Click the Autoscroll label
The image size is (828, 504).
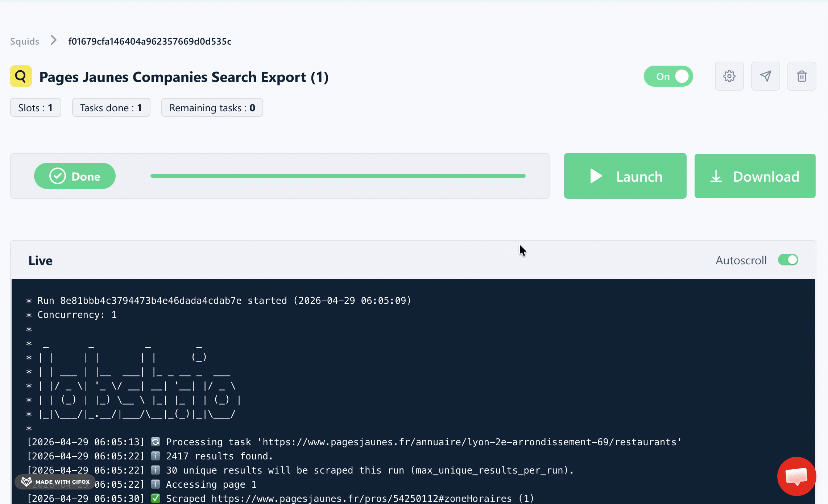pyautogui.click(x=741, y=260)
